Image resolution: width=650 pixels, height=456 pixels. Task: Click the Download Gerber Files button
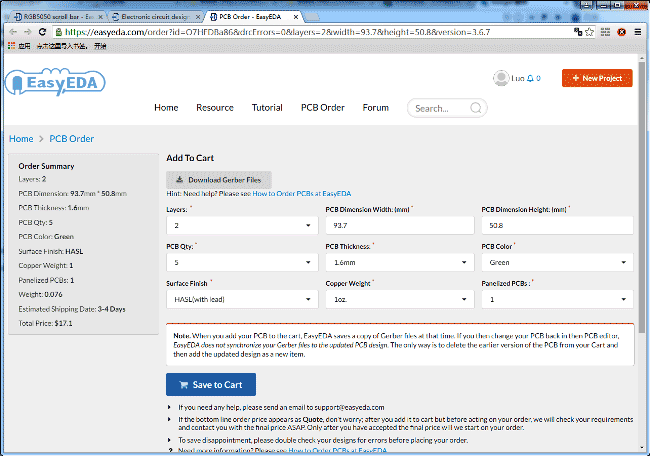[218, 179]
